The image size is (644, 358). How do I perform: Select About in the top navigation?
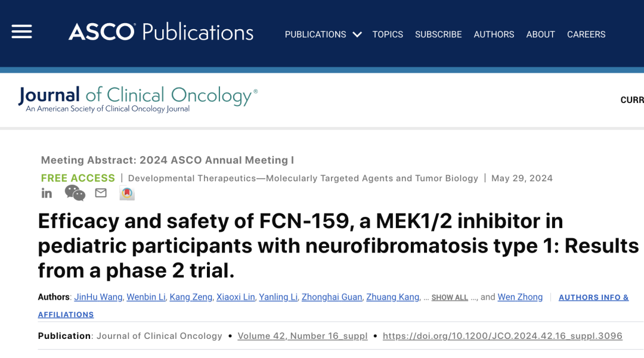[x=540, y=35]
